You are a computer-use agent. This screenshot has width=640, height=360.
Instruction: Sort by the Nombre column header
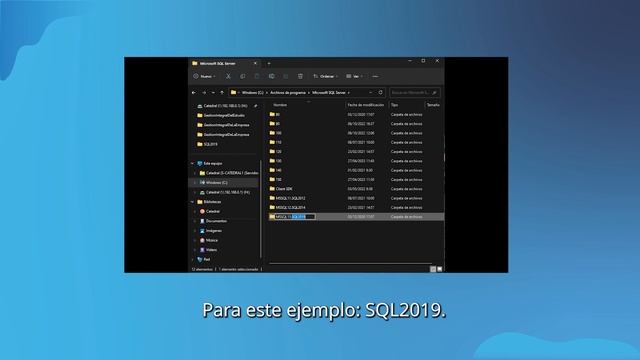click(280, 105)
